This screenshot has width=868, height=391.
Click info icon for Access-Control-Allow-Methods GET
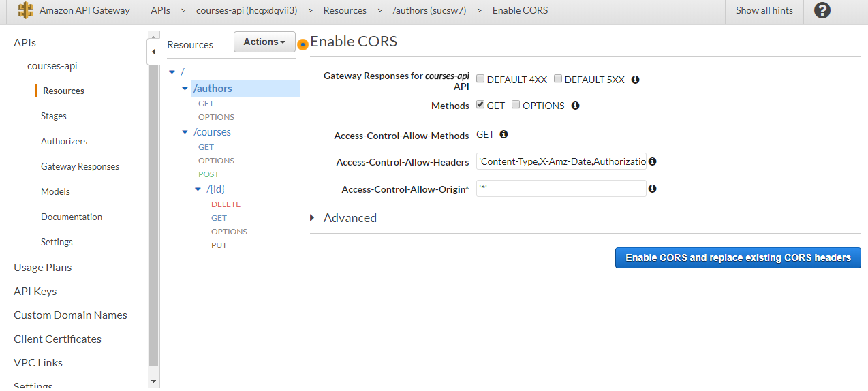pyautogui.click(x=503, y=135)
